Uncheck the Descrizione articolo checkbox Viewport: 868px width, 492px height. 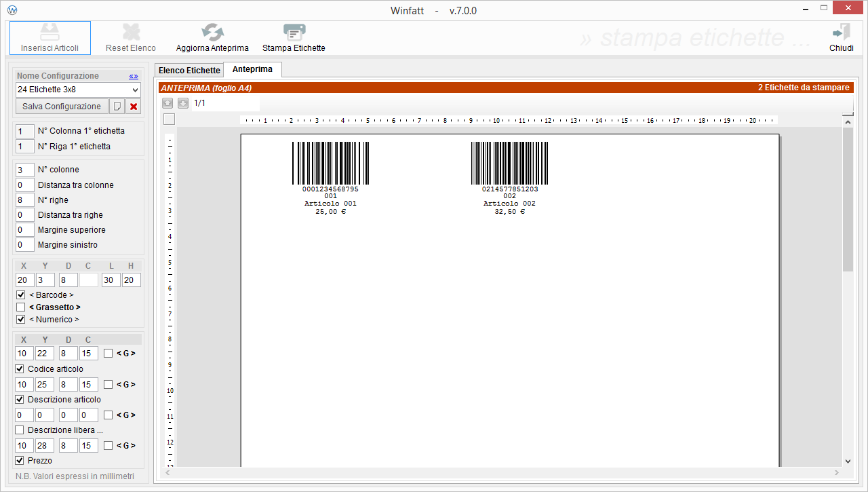click(x=20, y=400)
